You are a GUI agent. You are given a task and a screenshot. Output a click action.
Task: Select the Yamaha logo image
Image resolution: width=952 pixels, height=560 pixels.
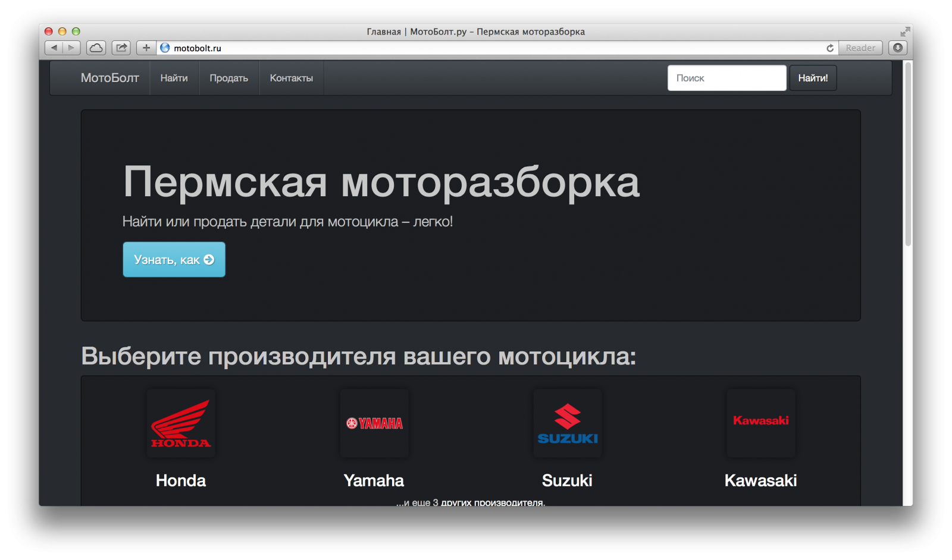(374, 423)
